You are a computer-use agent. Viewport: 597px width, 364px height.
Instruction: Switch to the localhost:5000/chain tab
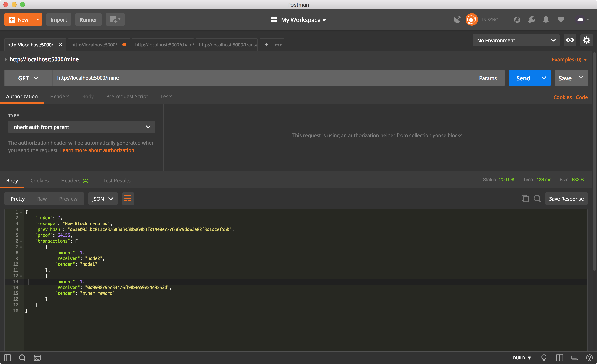(x=163, y=45)
